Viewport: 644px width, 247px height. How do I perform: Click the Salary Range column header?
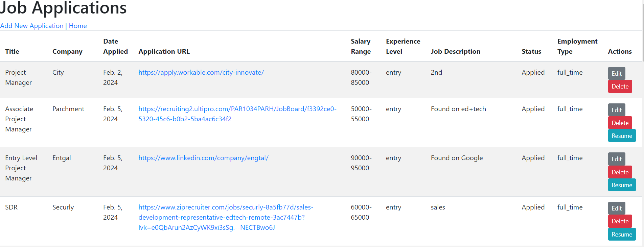(361, 46)
